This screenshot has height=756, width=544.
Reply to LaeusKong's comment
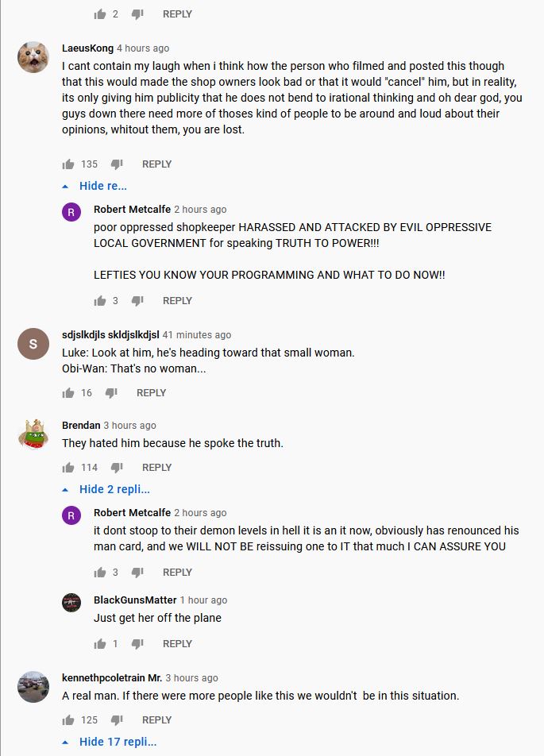coord(156,164)
